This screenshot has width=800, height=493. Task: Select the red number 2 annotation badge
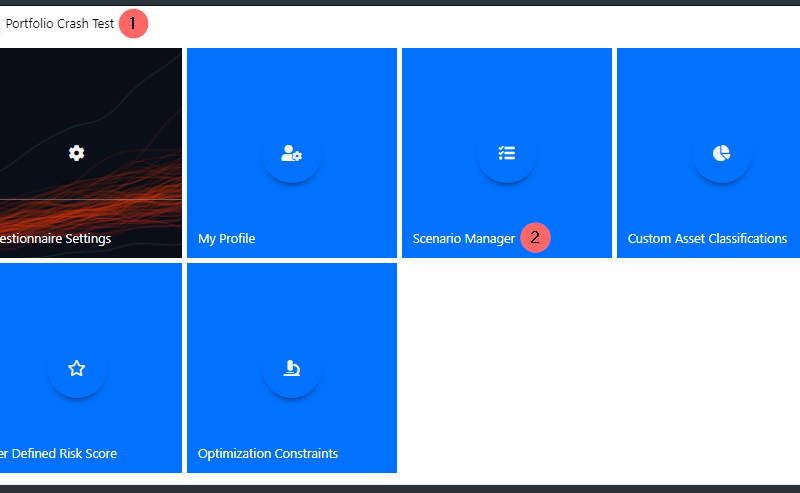point(535,238)
